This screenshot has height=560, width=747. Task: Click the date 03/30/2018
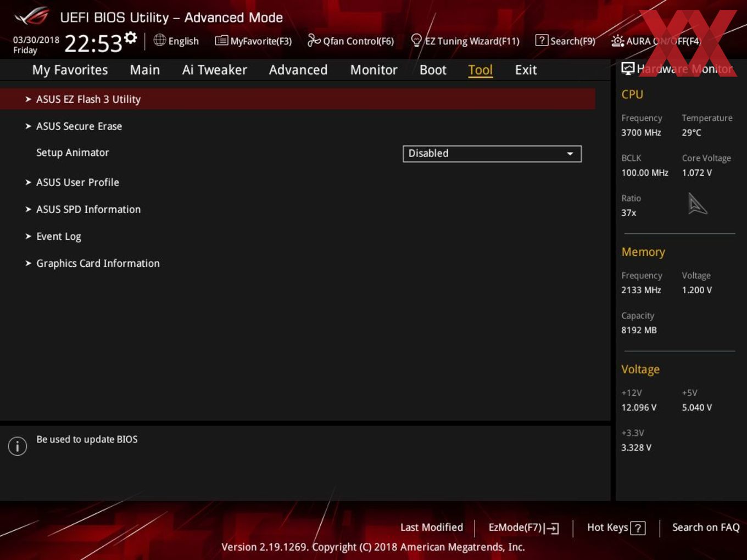coord(36,40)
